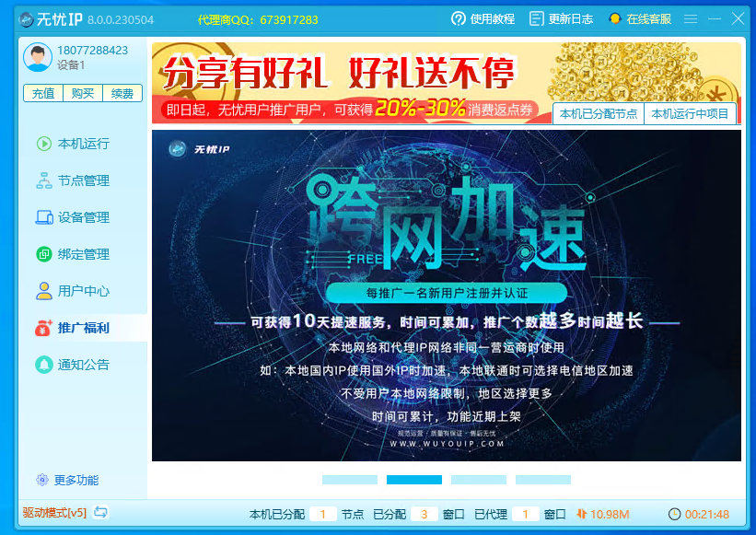Select the 设备管理 device icon
The width and height of the screenshot is (756, 535).
(44, 217)
